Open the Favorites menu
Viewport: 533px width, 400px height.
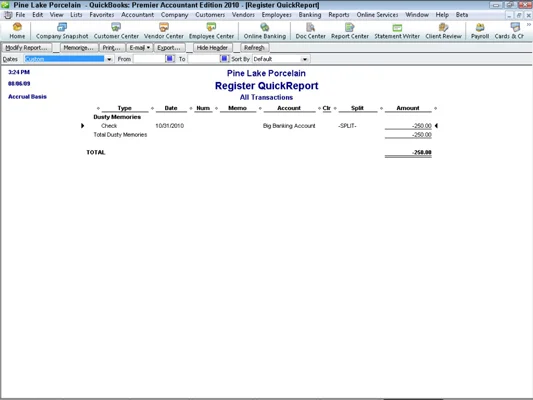point(102,15)
